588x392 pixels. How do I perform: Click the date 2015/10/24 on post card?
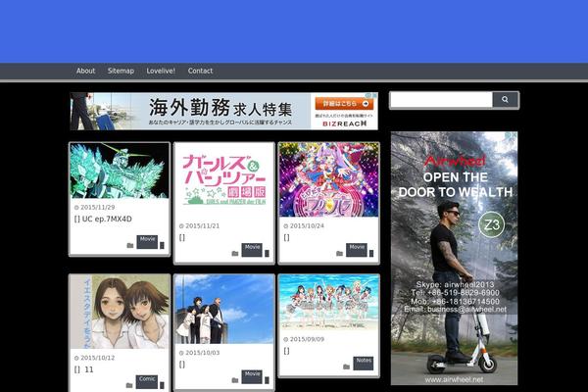click(307, 226)
